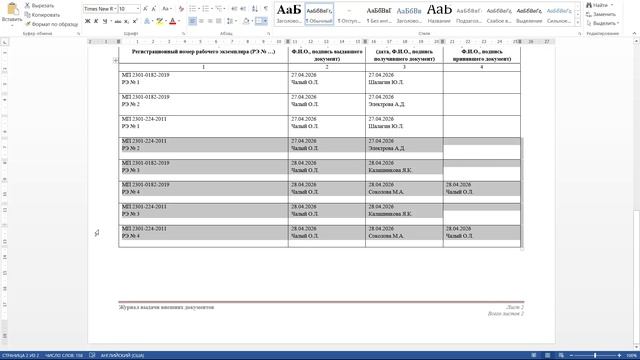Switch to Web Layout view icon
The height and width of the screenshot is (360, 640).
[561, 356]
